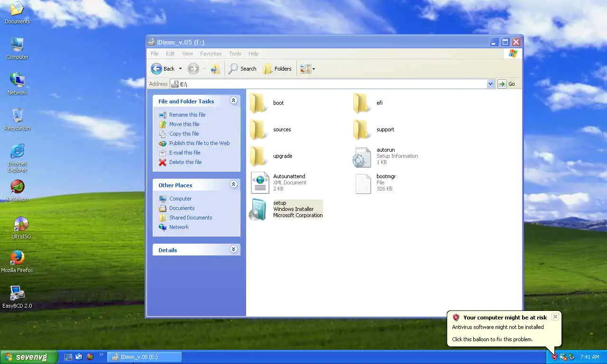The image size is (607, 364).
Task: Select the K-Meleon desktop icon
Action: (18, 191)
